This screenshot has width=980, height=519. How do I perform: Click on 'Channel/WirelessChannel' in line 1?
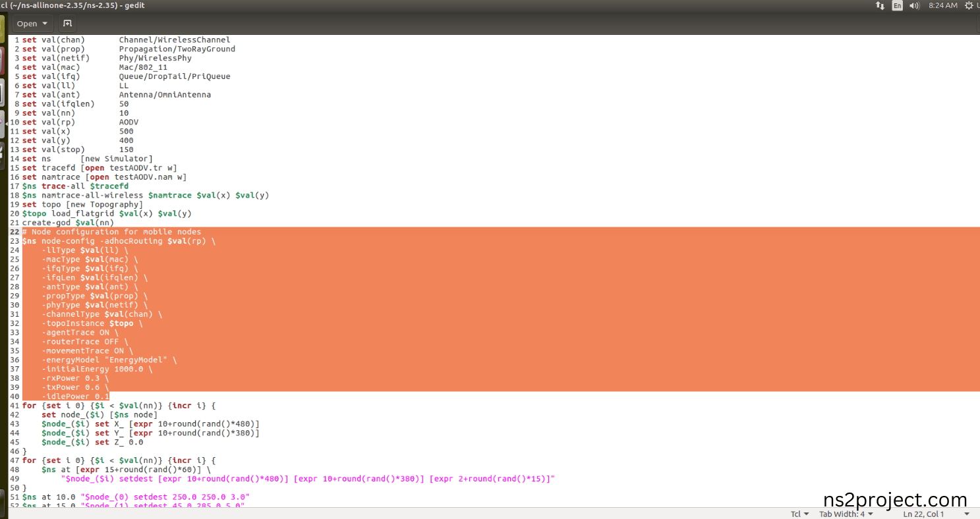(175, 40)
